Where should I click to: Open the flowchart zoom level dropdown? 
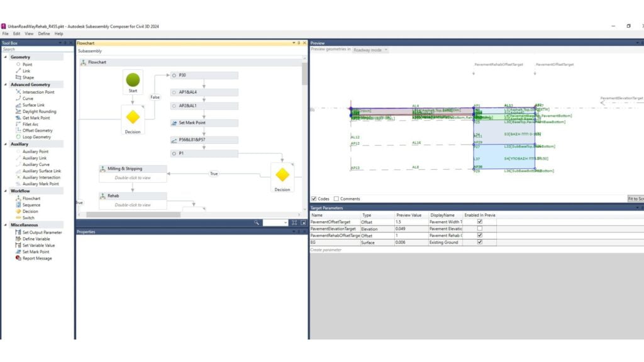[276, 222]
